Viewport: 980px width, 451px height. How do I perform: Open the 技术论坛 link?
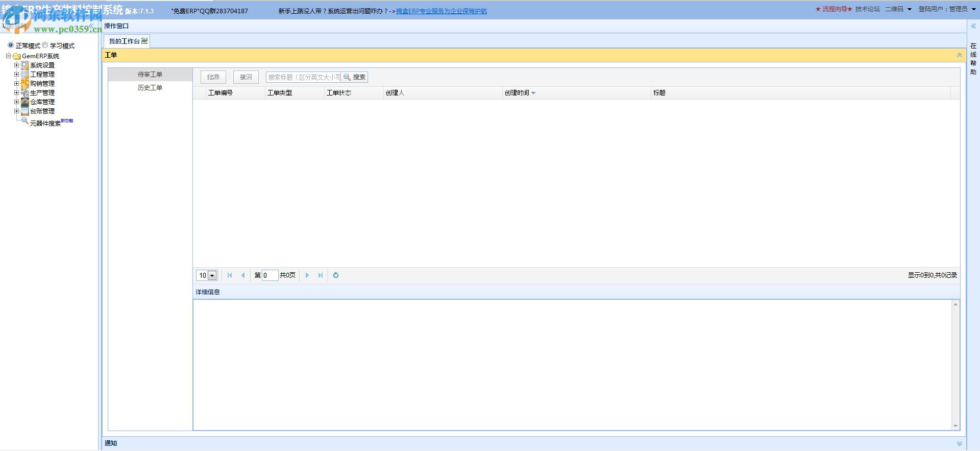tap(868, 9)
